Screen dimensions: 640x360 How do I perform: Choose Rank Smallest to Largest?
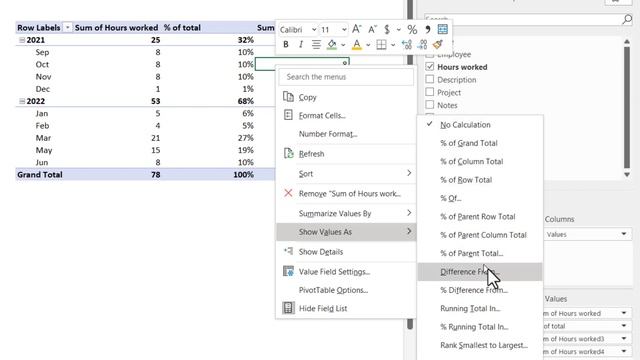click(480, 345)
